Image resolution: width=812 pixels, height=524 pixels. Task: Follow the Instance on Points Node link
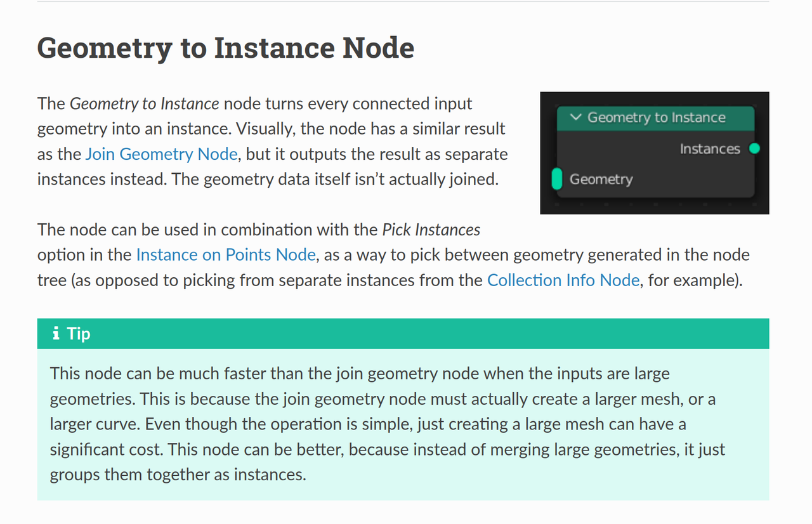pyautogui.click(x=225, y=255)
